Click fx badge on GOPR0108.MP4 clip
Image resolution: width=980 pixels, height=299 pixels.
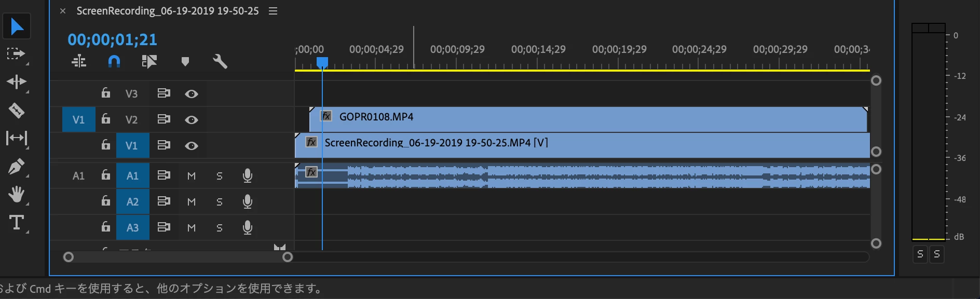point(326,116)
